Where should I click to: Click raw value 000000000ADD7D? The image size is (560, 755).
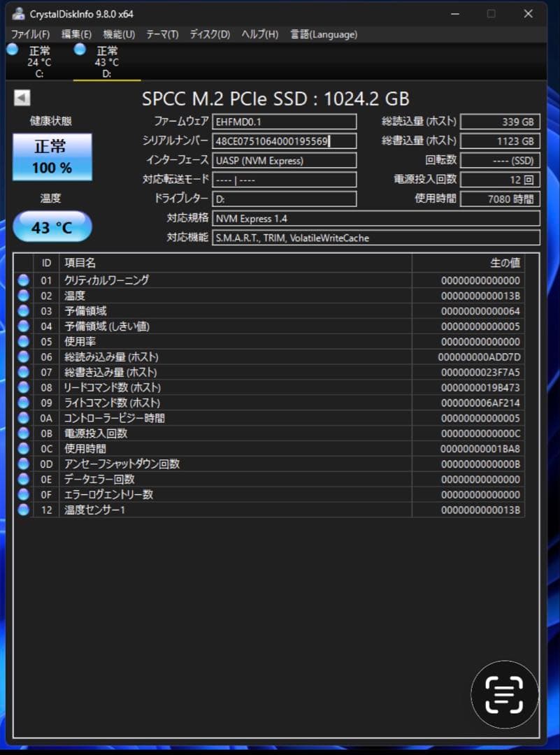coord(479,357)
